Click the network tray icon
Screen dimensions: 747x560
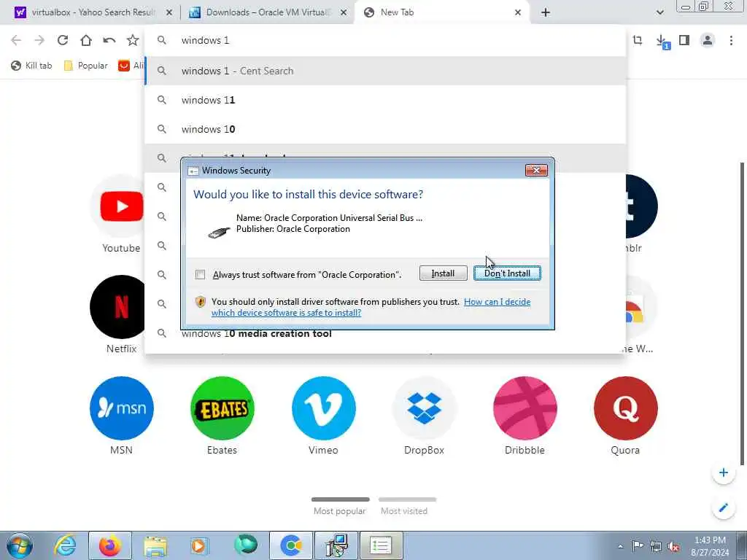pos(656,546)
